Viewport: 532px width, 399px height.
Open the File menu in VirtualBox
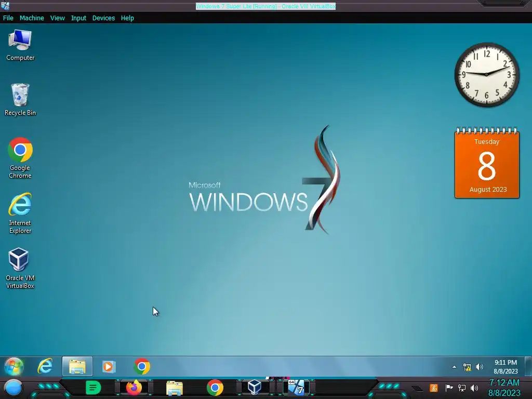[x=8, y=18]
